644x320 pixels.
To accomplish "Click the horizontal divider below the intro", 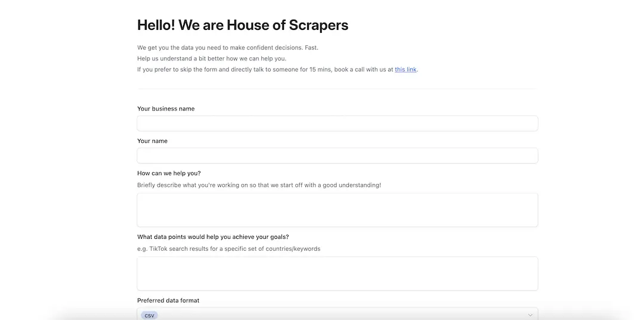I will click(336, 88).
